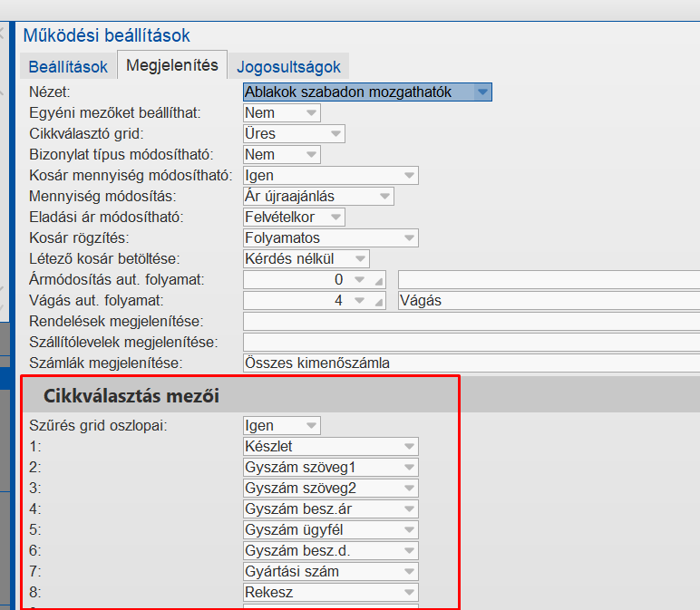This screenshot has height=610, width=700.
Task: Click the Szállítólevelek megjelenítése field
Action: point(472,343)
